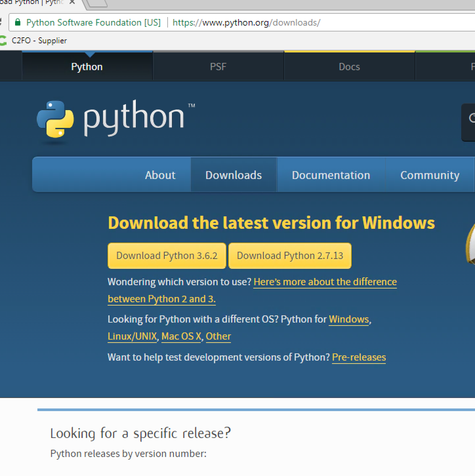Screen dimensions: 475x476
Task: Click the Windows downloads link
Action: pyautogui.click(x=349, y=319)
